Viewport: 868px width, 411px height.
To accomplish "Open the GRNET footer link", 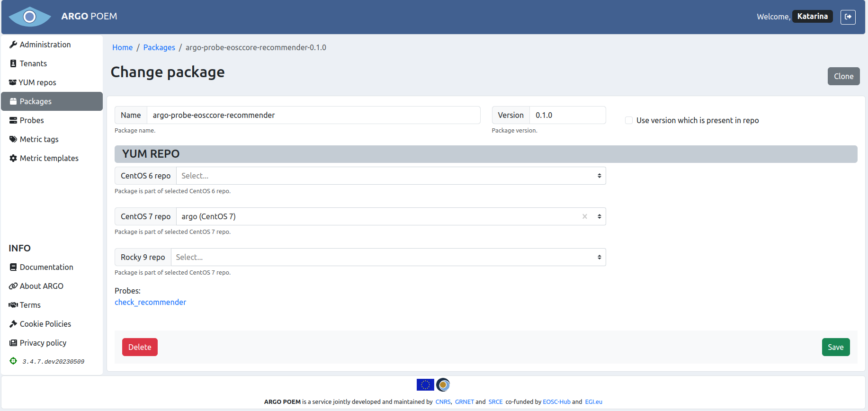I will point(464,402).
